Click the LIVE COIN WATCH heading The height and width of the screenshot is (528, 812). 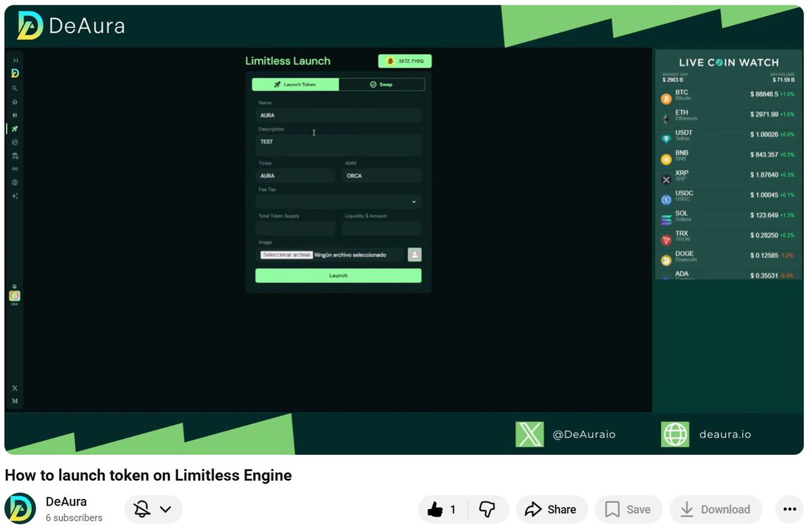[x=729, y=62]
